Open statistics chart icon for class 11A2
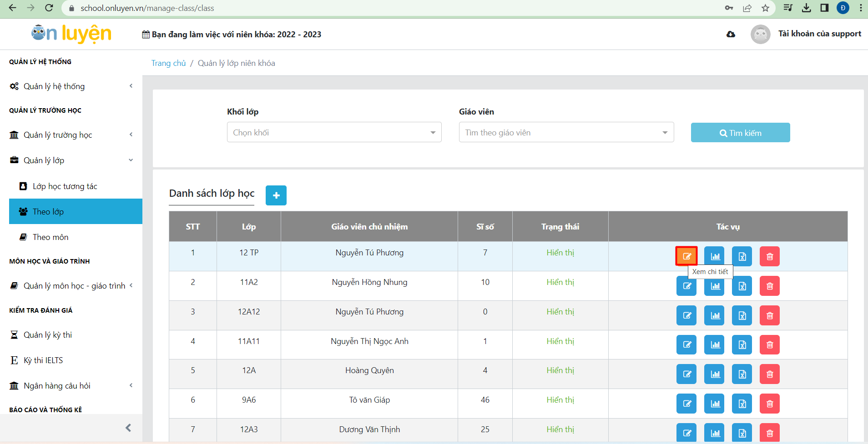Image resolution: width=868 pixels, height=444 pixels. (714, 286)
